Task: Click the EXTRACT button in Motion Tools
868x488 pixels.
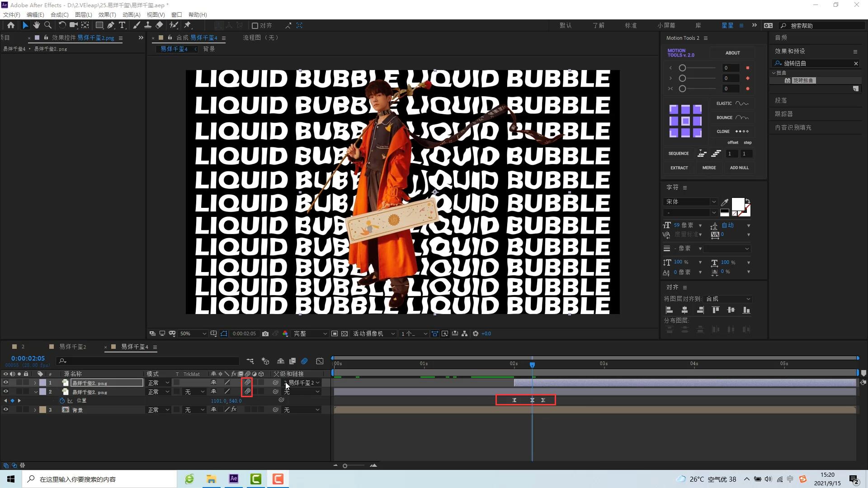Action: tap(679, 168)
